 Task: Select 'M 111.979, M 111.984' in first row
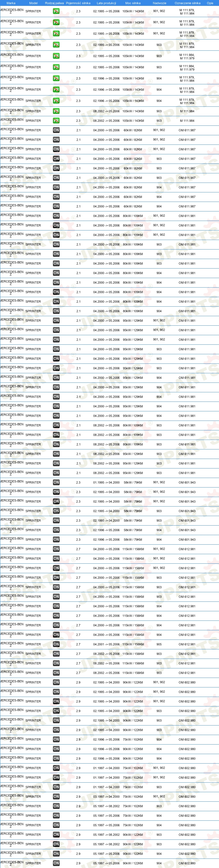(187, 12)
